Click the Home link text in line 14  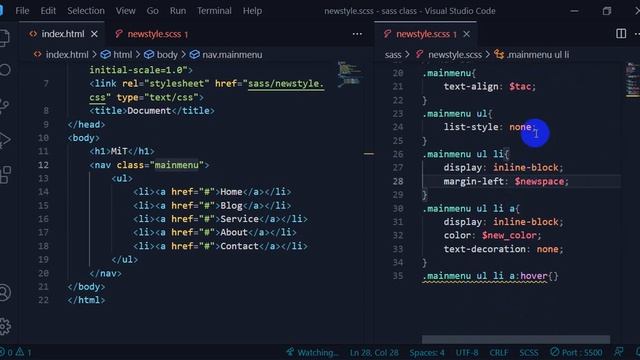(231, 192)
